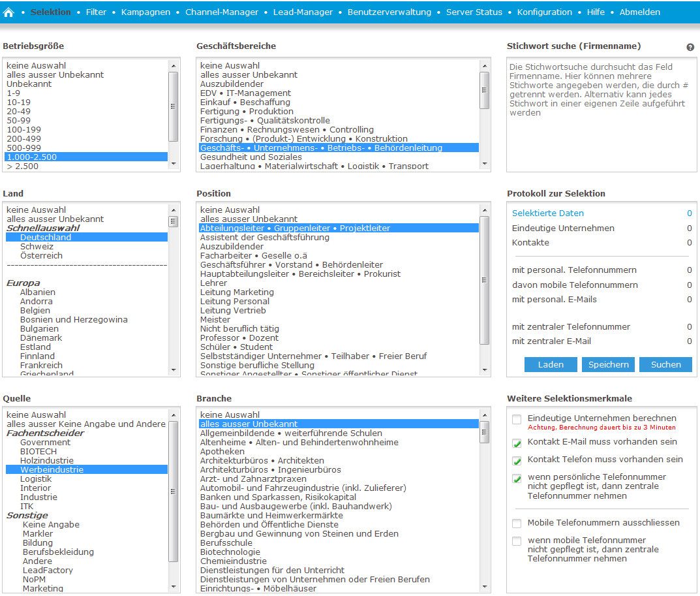Image resolution: width=700 pixels, height=596 pixels.
Task: Click down arrow of Position scrollbar
Action: click(484, 370)
